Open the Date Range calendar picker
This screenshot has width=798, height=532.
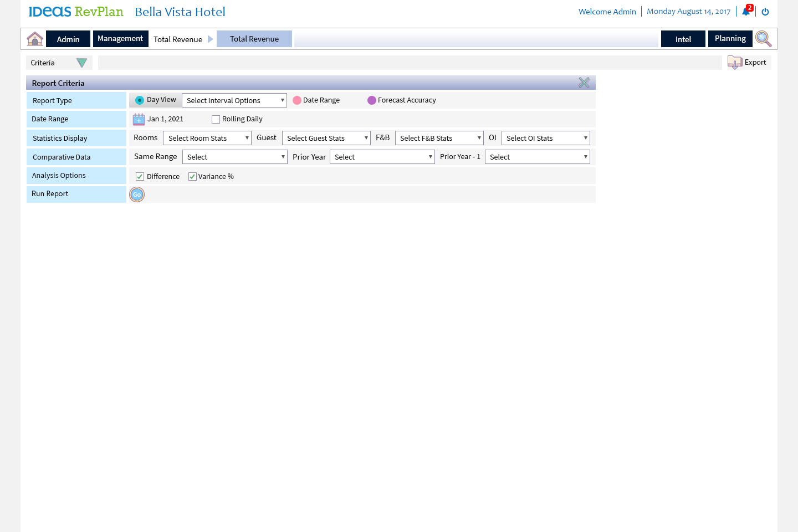tap(139, 119)
